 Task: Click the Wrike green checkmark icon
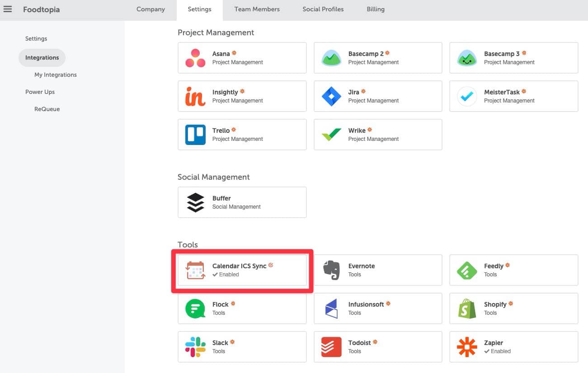pos(331,135)
